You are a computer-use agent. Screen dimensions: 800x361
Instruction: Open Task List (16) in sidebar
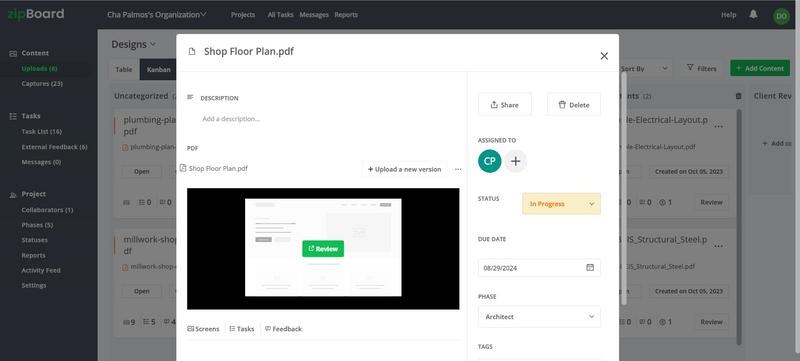[41, 132]
